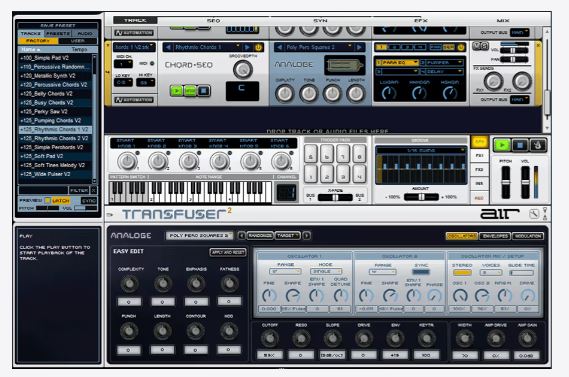Toggle the Stereo switch in oscillator setup
This screenshot has height=377, width=569.
[x=462, y=272]
